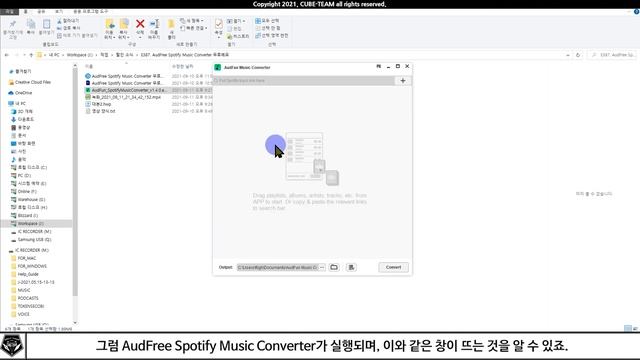The height and width of the screenshot is (360, 640).
Task: Click the properties checkmark icon in the ribbon
Action: (x=219, y=24)
